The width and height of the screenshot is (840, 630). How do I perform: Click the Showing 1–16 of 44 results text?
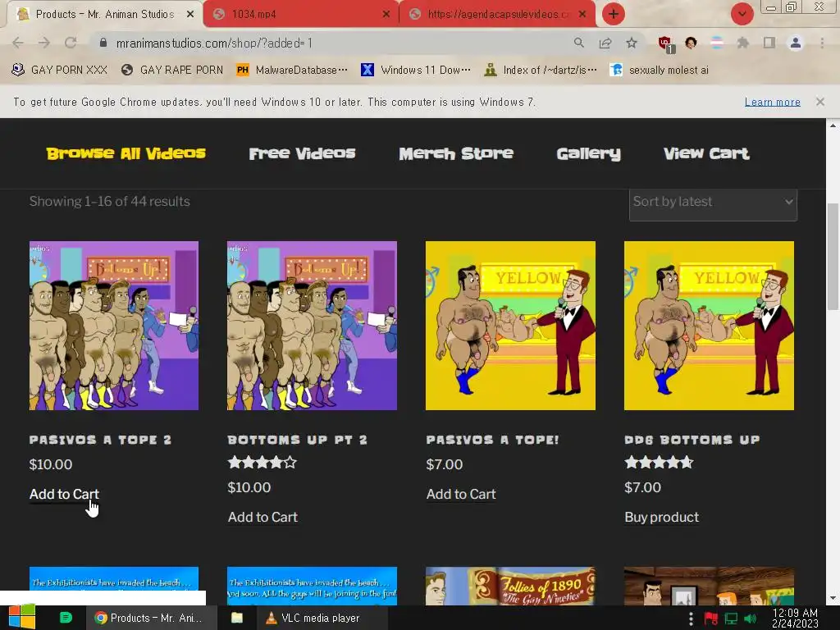coord(110,202)
